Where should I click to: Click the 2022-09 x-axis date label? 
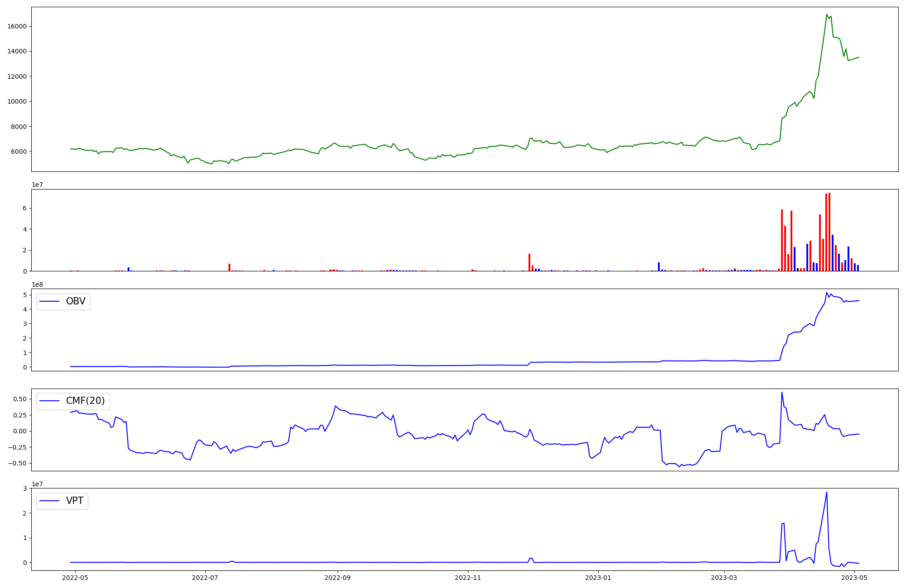tap(338, 578)
